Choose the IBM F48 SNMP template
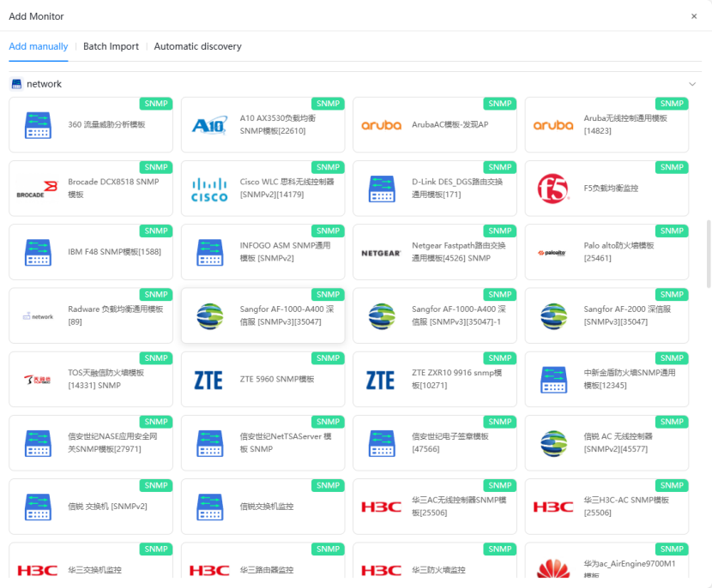This screenshot has width=712, height=588. coord(91,253)
